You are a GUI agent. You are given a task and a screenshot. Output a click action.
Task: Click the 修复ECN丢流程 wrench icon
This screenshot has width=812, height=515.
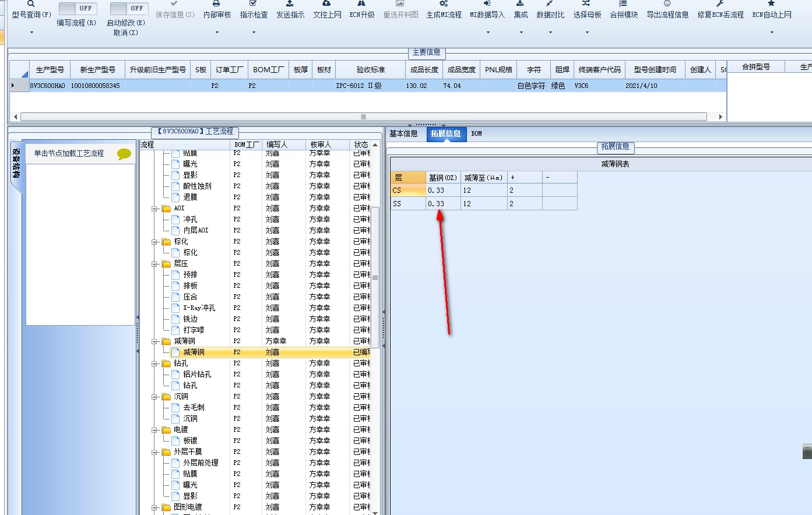coord(720,3)
